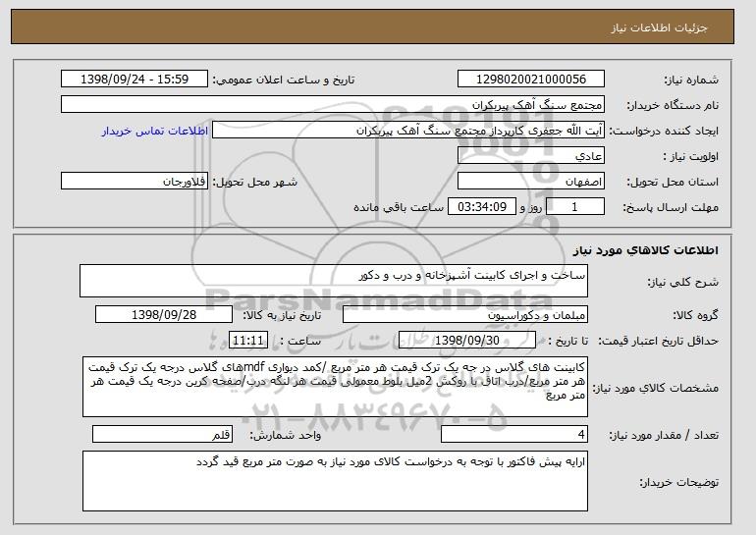Click the واحد شمارش label

pyautogui.click(x=286, y=435)
